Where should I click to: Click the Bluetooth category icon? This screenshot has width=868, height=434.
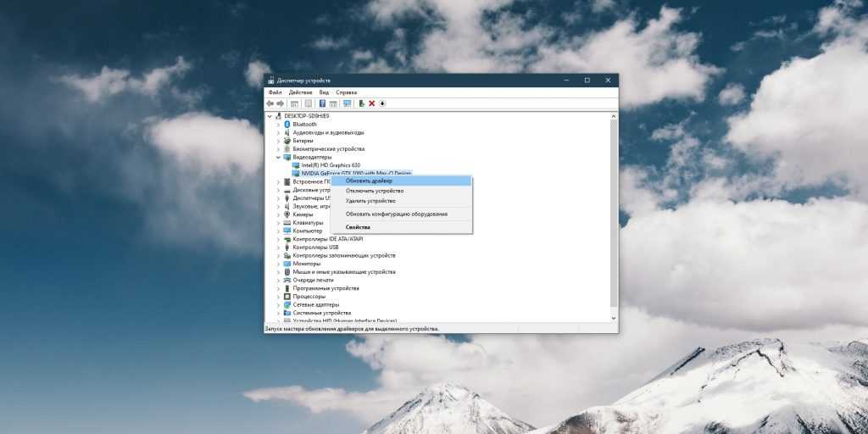[287, 124]
